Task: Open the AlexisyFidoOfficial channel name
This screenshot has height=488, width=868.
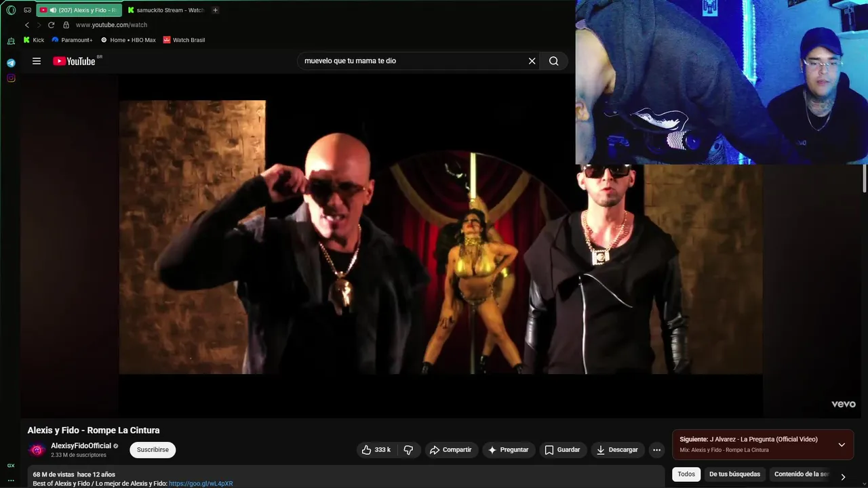Action: pos(81,446)
